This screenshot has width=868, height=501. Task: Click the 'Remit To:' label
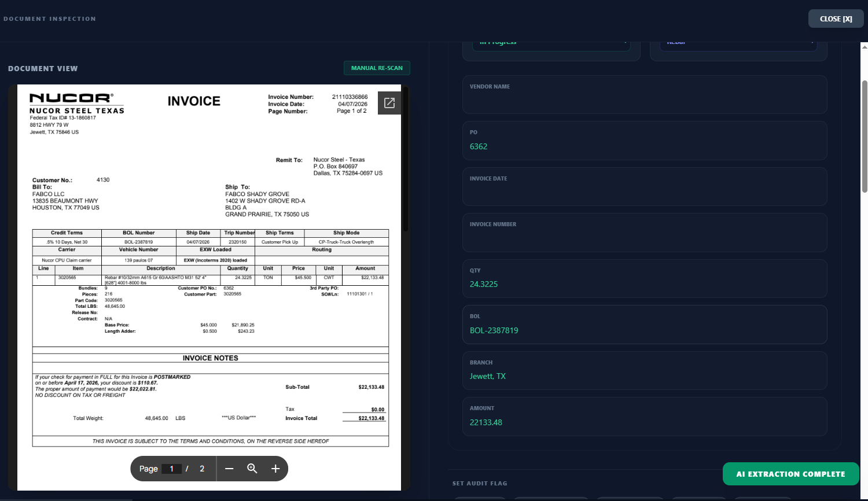[289, 160]
